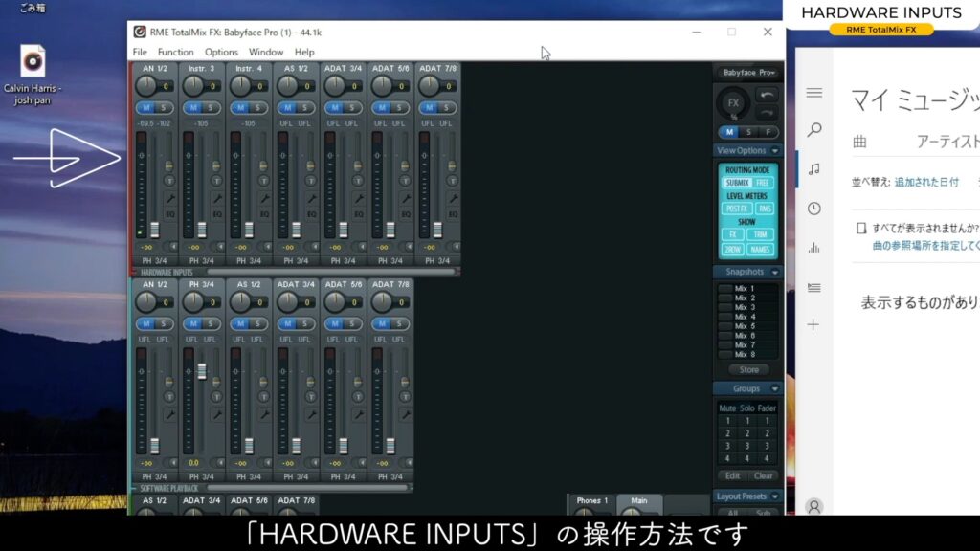Open settings wrench on hardware input Instr. 4

click(x=264, y=199)
